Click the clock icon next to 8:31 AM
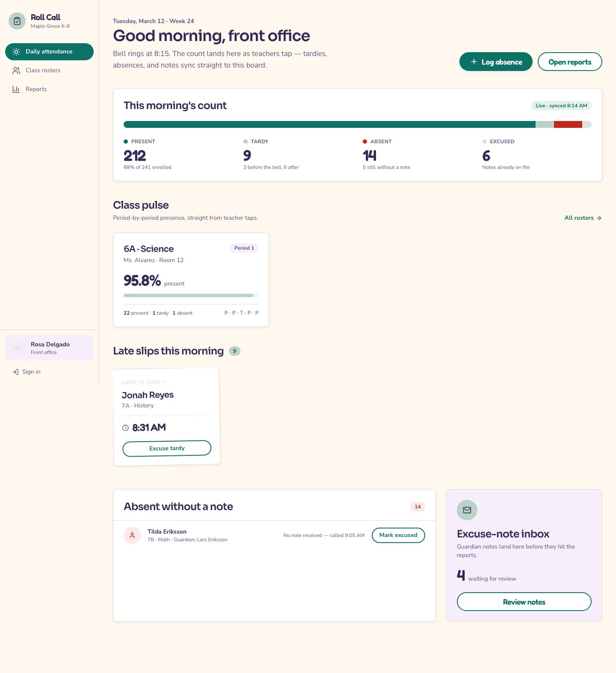Image resolution: width=616 pixels, height=673 pixels. [125, 428]
